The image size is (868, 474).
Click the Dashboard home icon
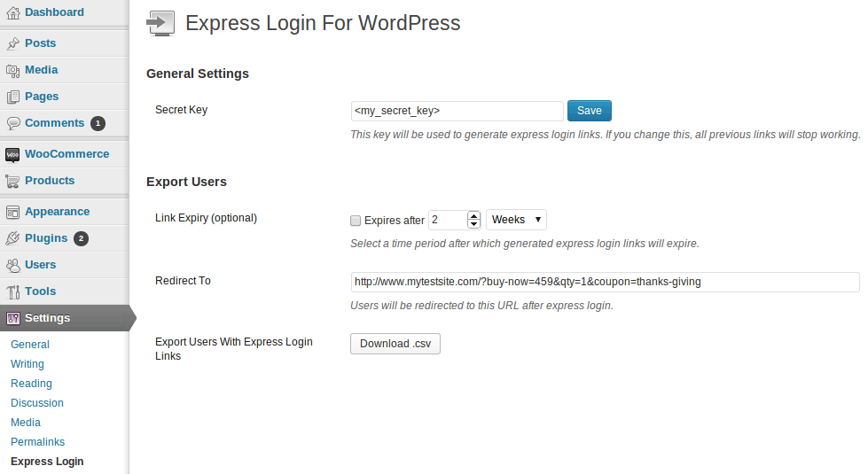tap(12, 12)
